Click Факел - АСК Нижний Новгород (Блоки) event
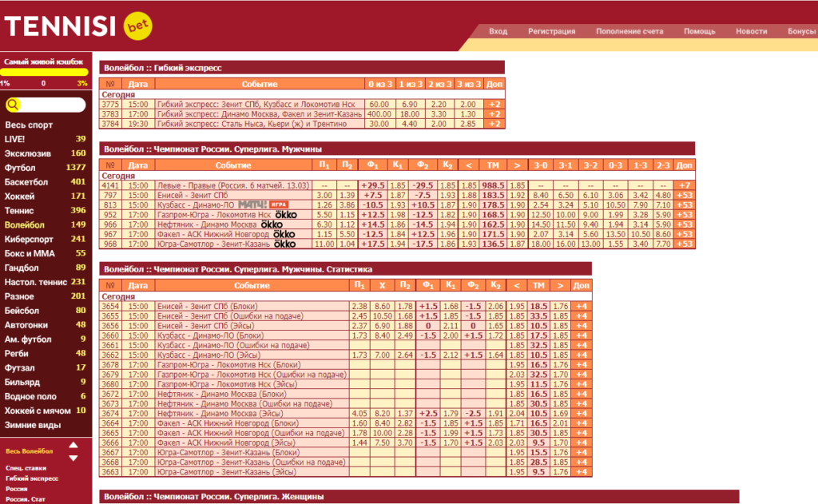818x504 pixels. (x=228, y=423)
